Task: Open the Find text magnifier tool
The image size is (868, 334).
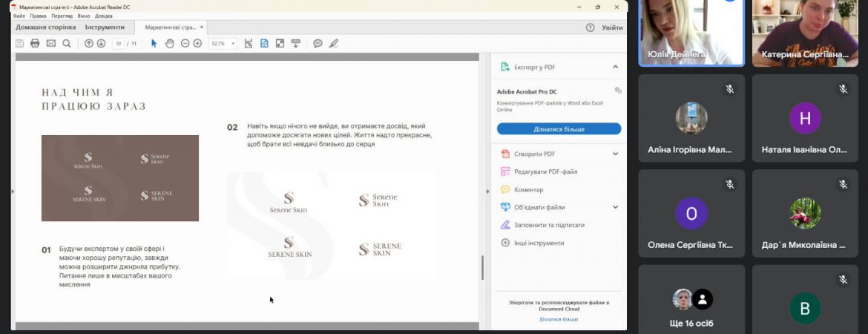Action: (x=67, y=43)
